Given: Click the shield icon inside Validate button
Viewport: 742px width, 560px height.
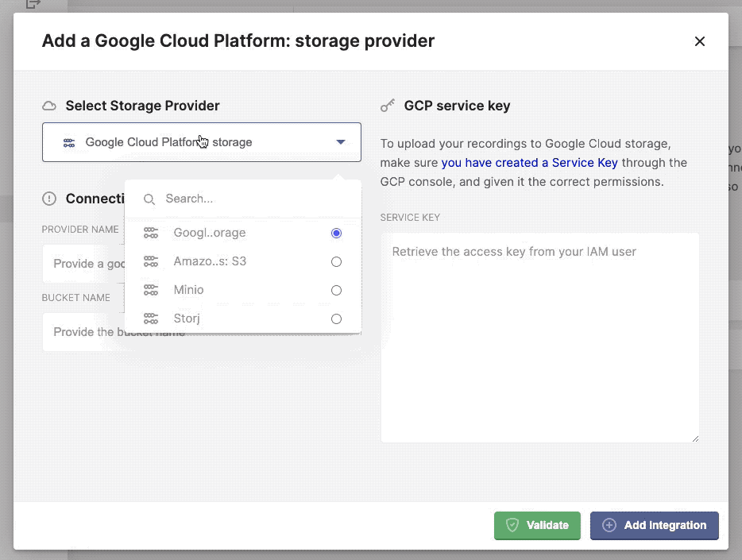Looking at the screenshot, I should point(514,525).
